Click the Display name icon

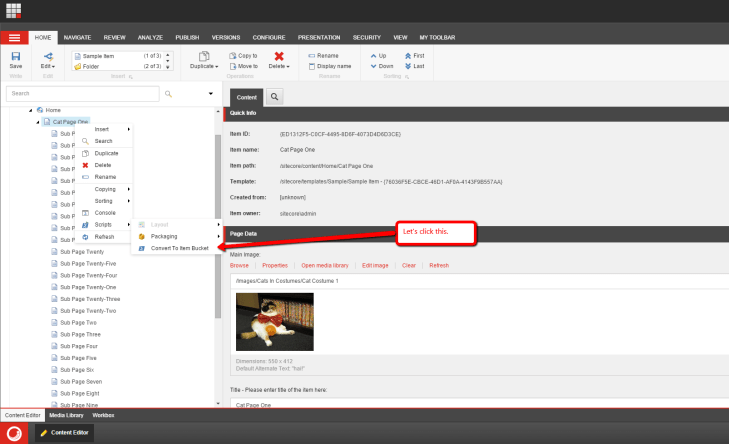pos(311,66)
